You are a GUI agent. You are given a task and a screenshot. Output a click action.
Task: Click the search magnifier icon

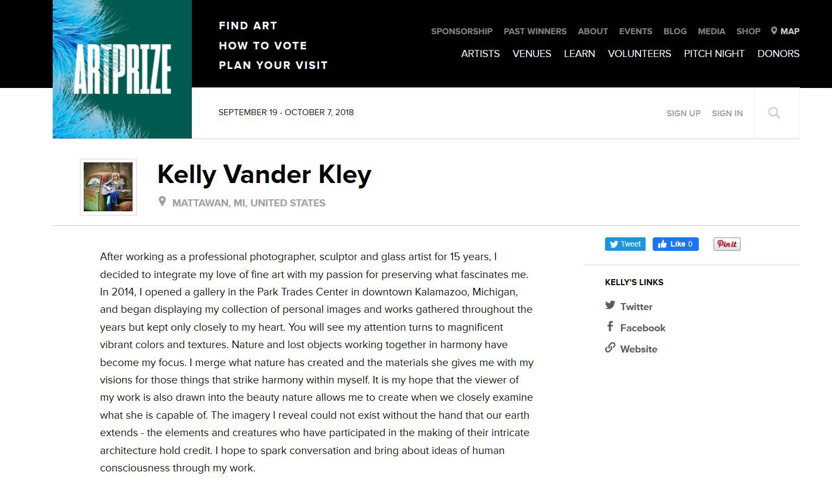click(774, 113)
